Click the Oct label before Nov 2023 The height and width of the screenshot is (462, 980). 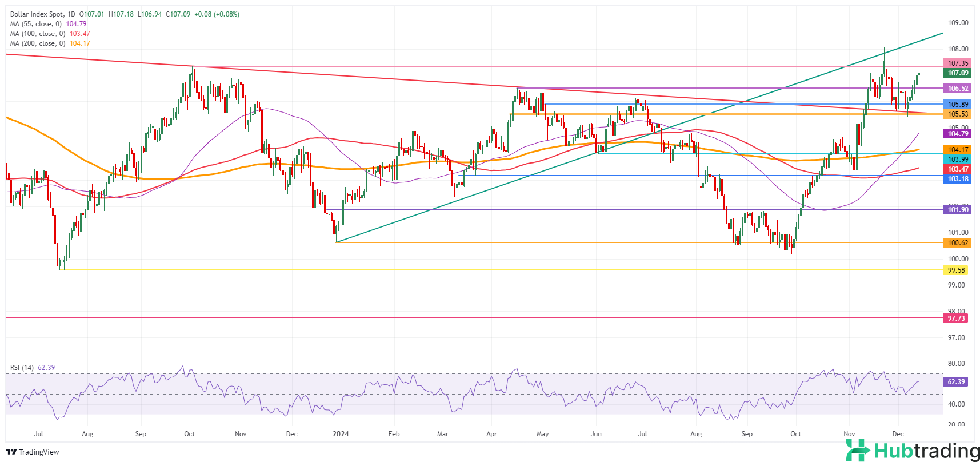189,434
